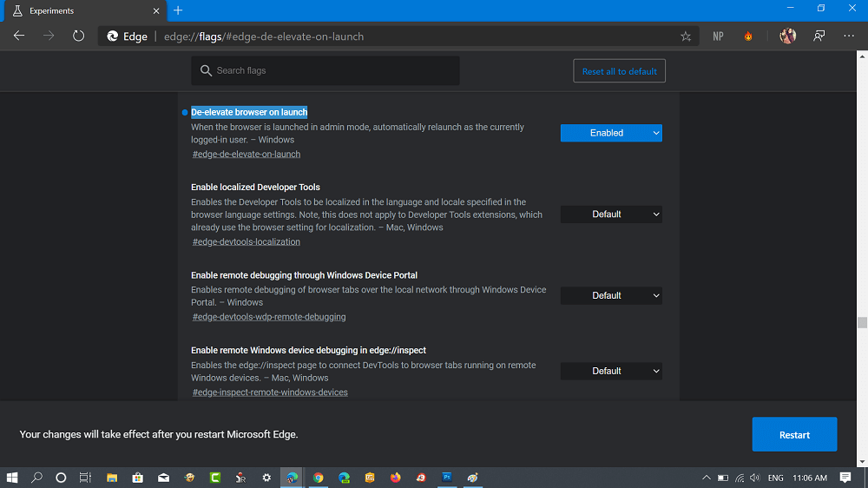Open the flame emoji extension icon
This screenshot has width=868, height=488.
748,36
